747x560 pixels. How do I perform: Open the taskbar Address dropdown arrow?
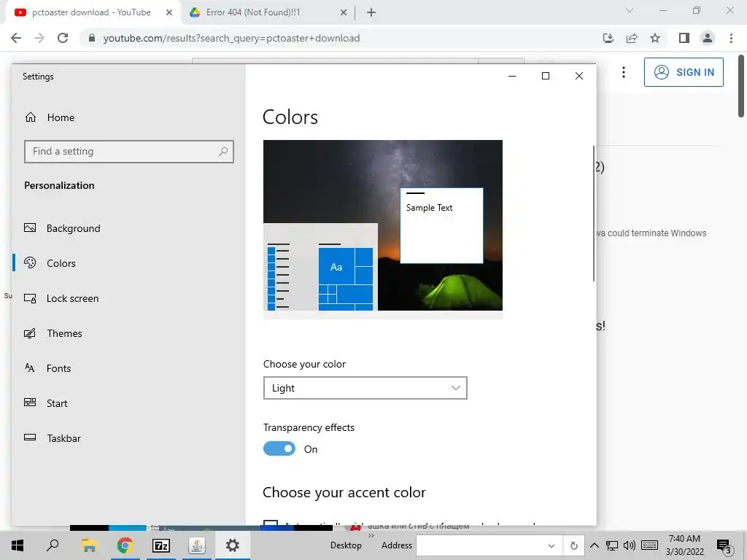point(551,545)
